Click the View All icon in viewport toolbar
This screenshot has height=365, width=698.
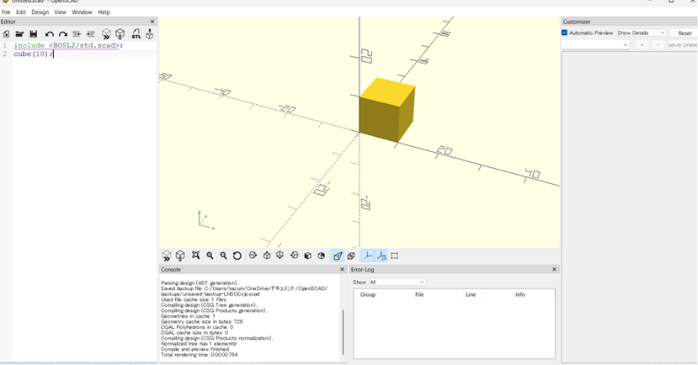click(195, 256)
